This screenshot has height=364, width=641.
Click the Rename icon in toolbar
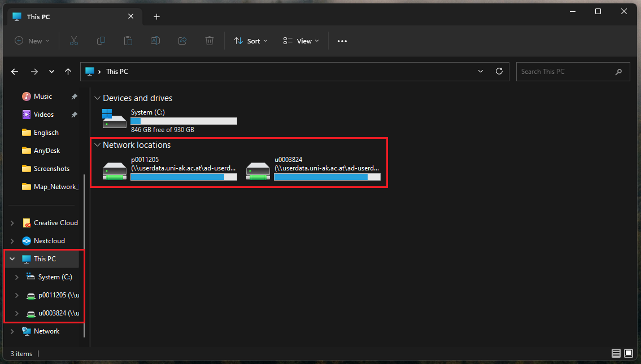click(x=155, y=41)
